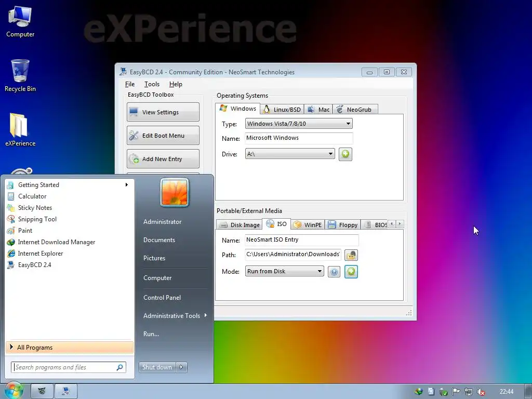
Task: Expand All Programs list
Action: [x=70, y=347]
